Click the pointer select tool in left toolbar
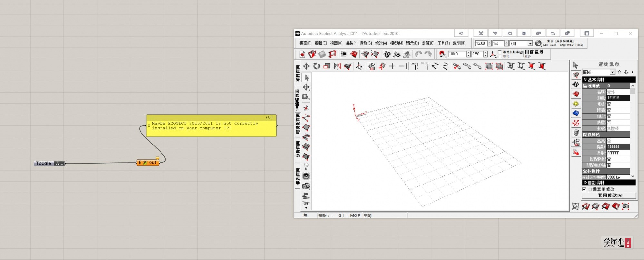644x260 pixels. 306,78
